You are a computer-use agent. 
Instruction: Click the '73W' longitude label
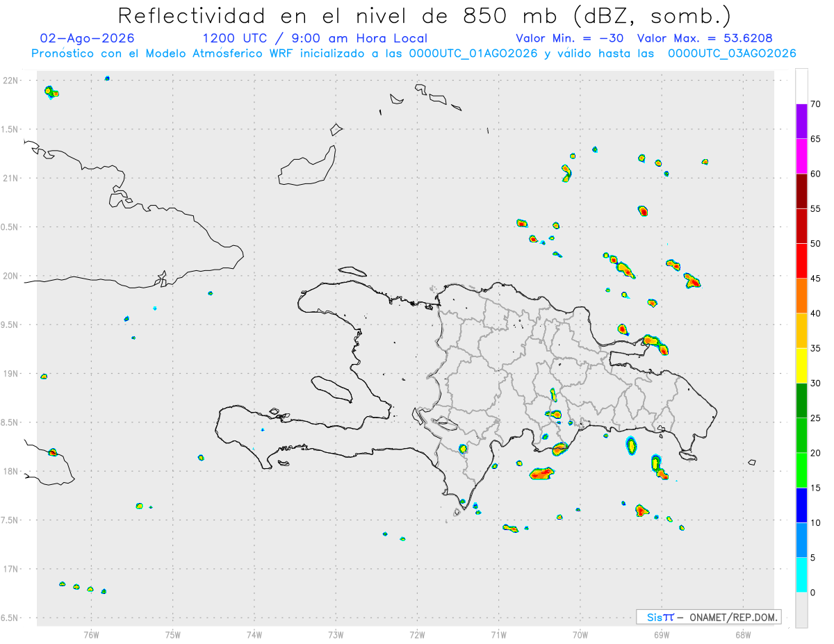(336, 634)
